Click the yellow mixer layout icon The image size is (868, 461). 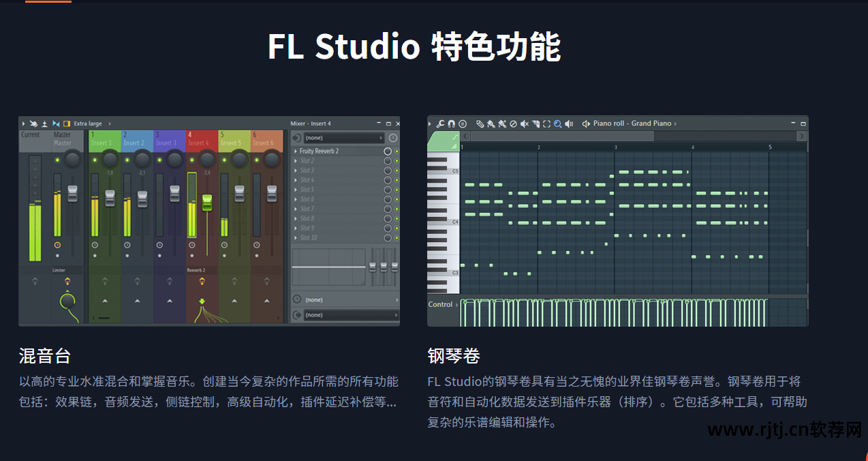tap(67, 123)
